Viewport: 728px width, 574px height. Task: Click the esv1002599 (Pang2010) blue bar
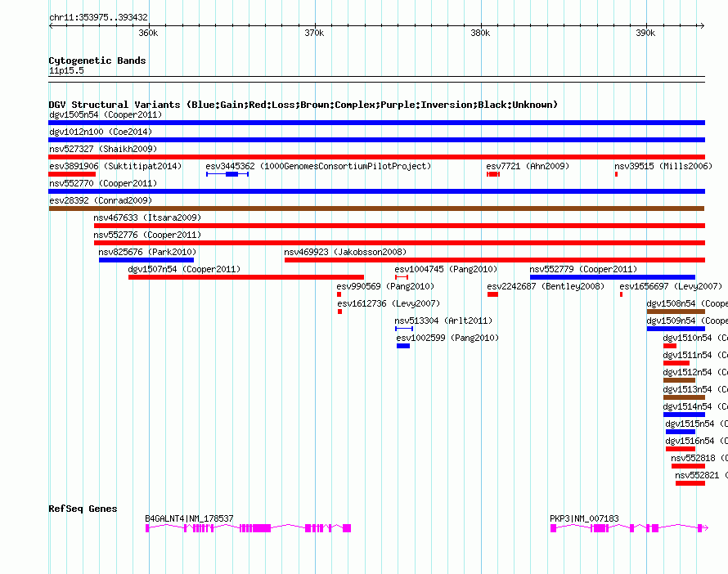pyautogui.click(x=403, y=346)
